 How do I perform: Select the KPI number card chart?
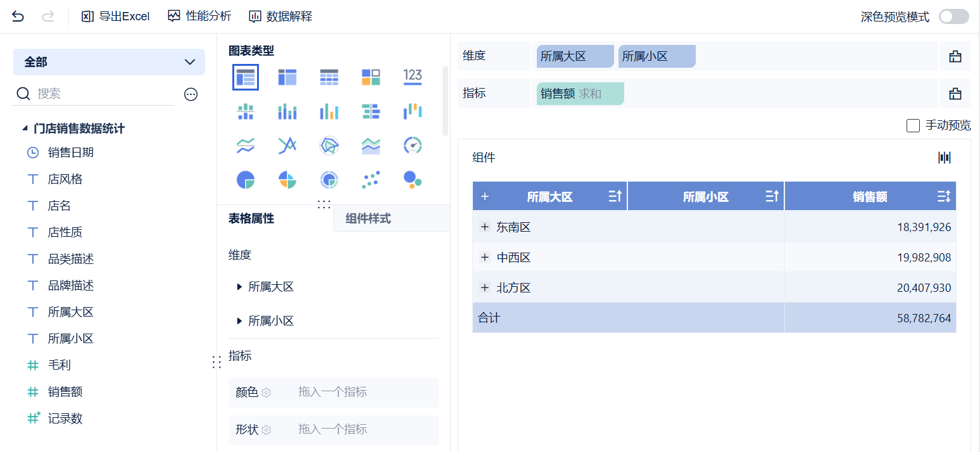[x=413, y=77]
